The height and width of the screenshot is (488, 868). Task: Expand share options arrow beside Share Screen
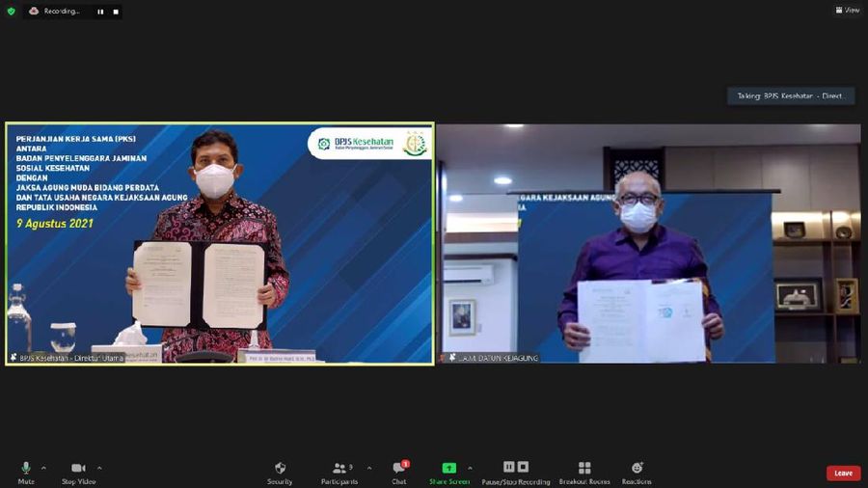pos(470,468)
